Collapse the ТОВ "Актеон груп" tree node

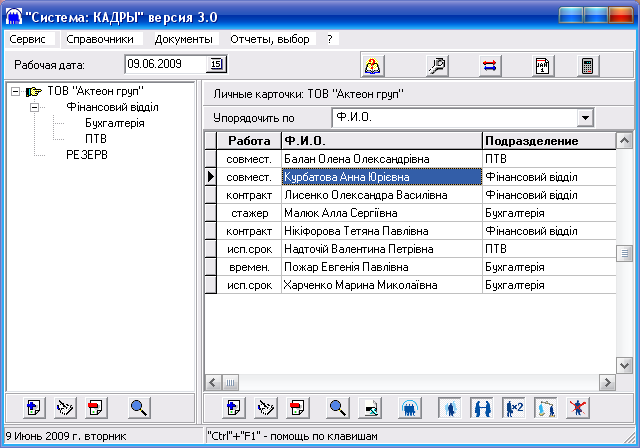[14, 92]
